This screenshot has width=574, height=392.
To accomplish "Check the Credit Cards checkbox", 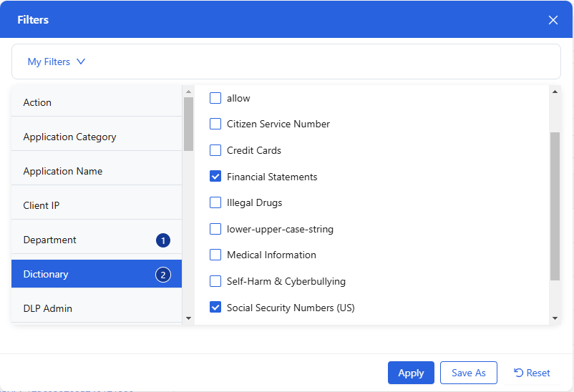I will 215,150.
